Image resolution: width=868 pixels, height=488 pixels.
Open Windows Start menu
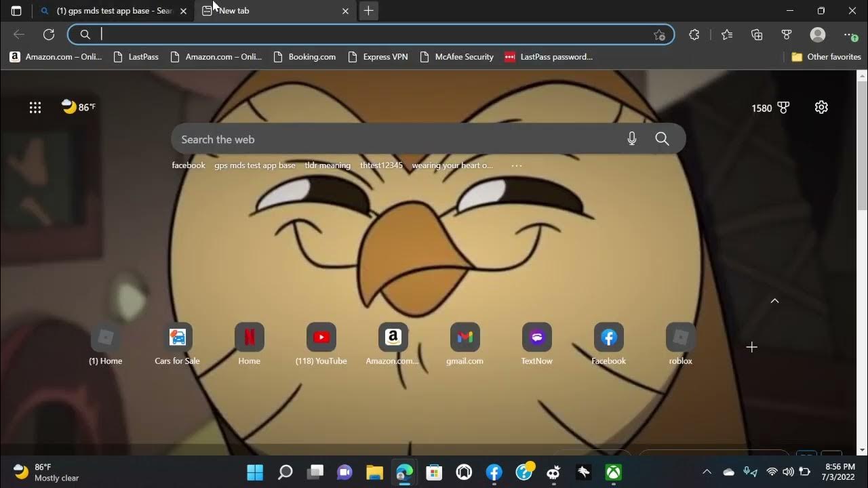tap(255, 472)
